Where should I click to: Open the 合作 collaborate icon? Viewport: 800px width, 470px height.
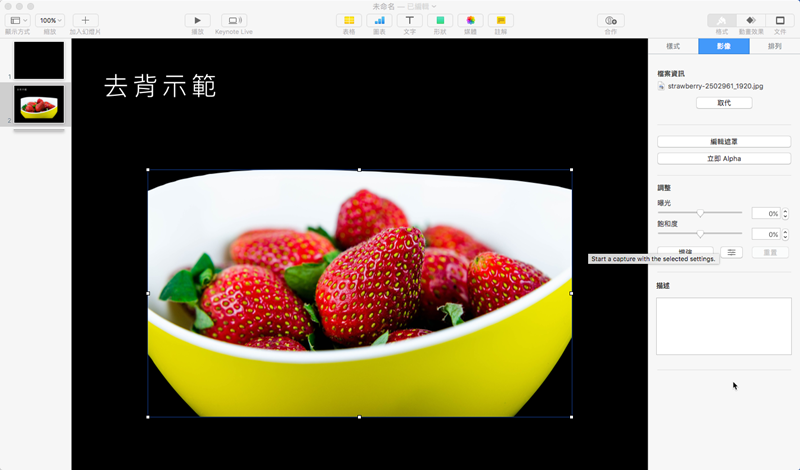[x=611, y=20]
